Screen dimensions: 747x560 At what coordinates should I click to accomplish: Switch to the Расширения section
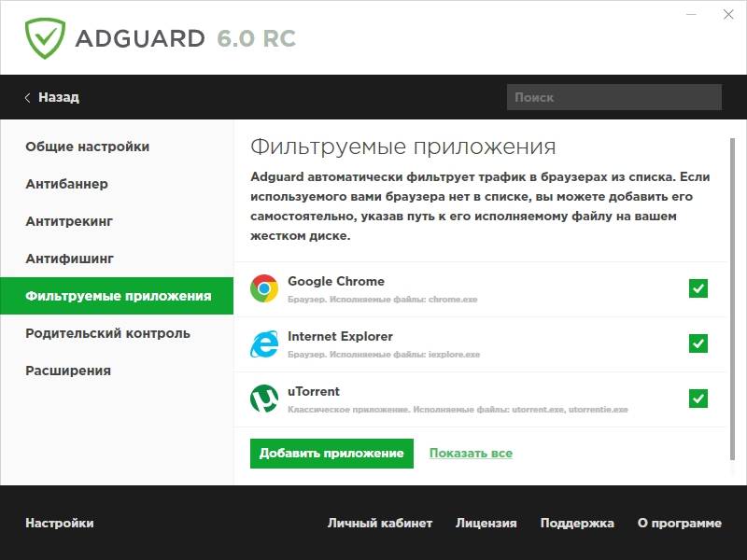(x=68, y=371)
